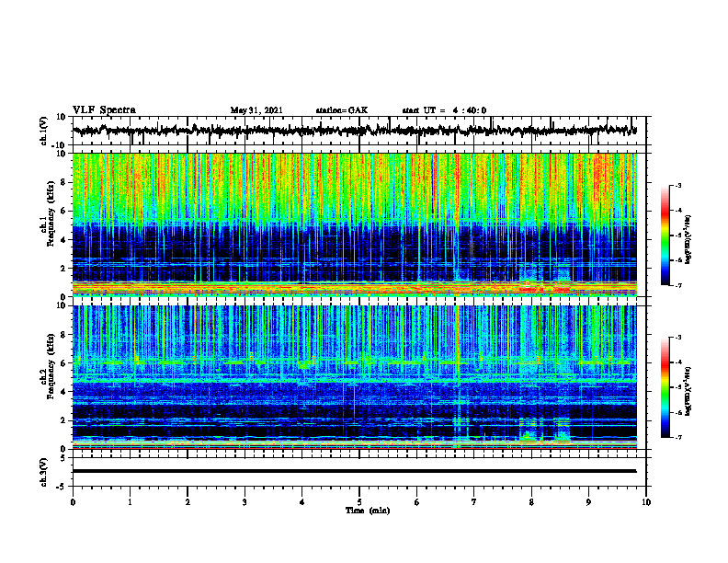The height and width of the screenshot is (563, 728).
Task: Click the ch.1 frequency spectrogram panel
Action: [x=355, y=224]
